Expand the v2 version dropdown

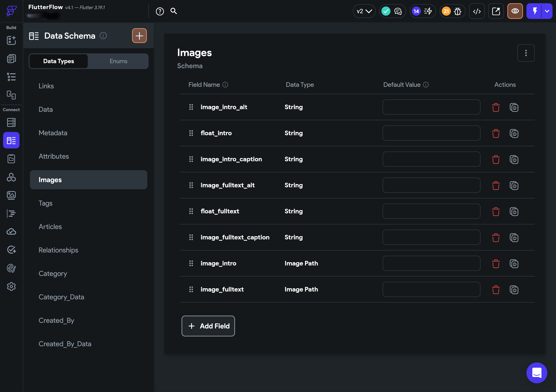point(364,11)
